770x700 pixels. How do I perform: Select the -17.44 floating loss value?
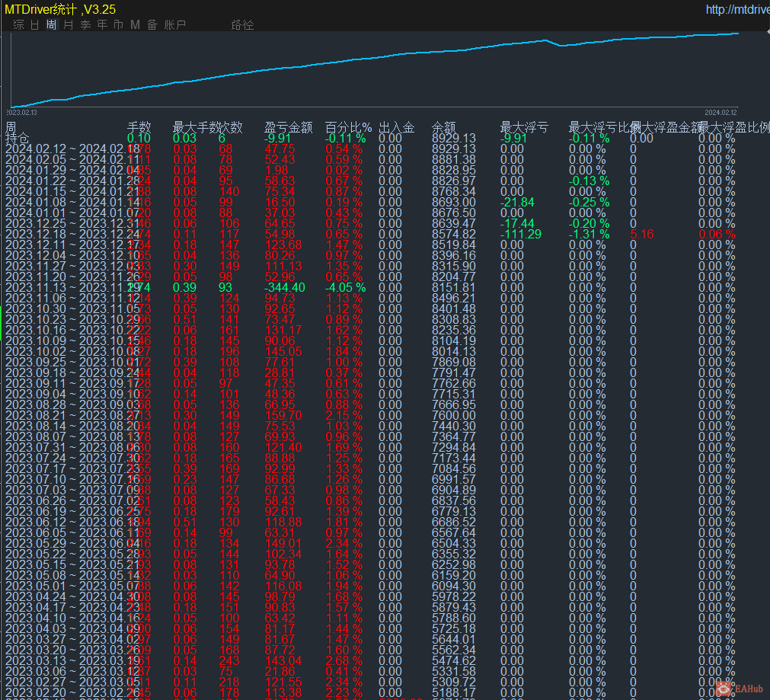[x=517, y=223]
